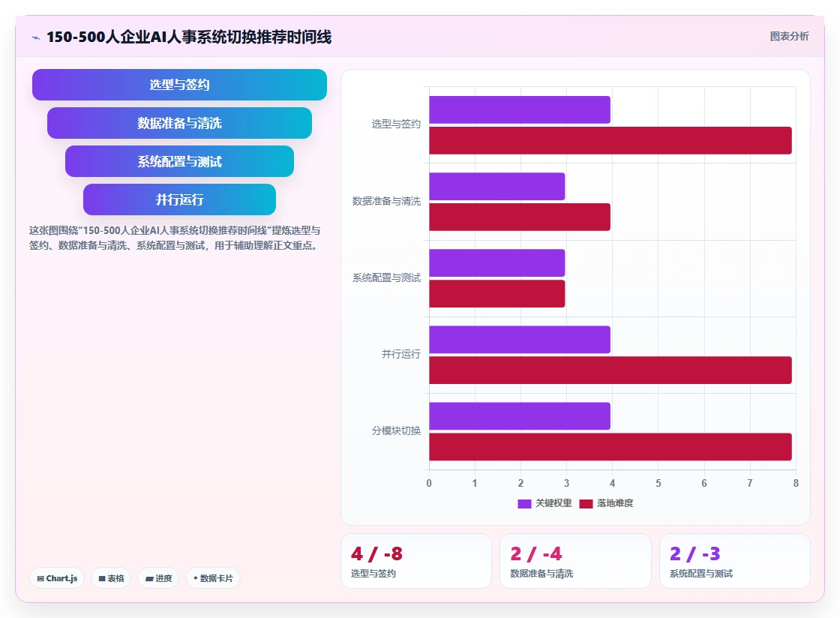Select the 数据准备与清洗 funnel stage
Image resolution: width=840 pixels, height=618 pixels.
179,123
